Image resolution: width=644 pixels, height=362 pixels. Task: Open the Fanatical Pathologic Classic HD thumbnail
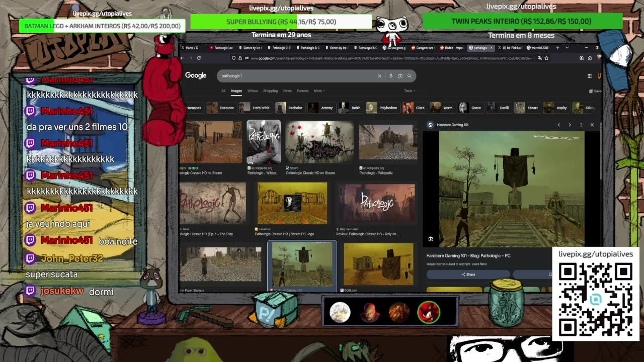[292, 203]
